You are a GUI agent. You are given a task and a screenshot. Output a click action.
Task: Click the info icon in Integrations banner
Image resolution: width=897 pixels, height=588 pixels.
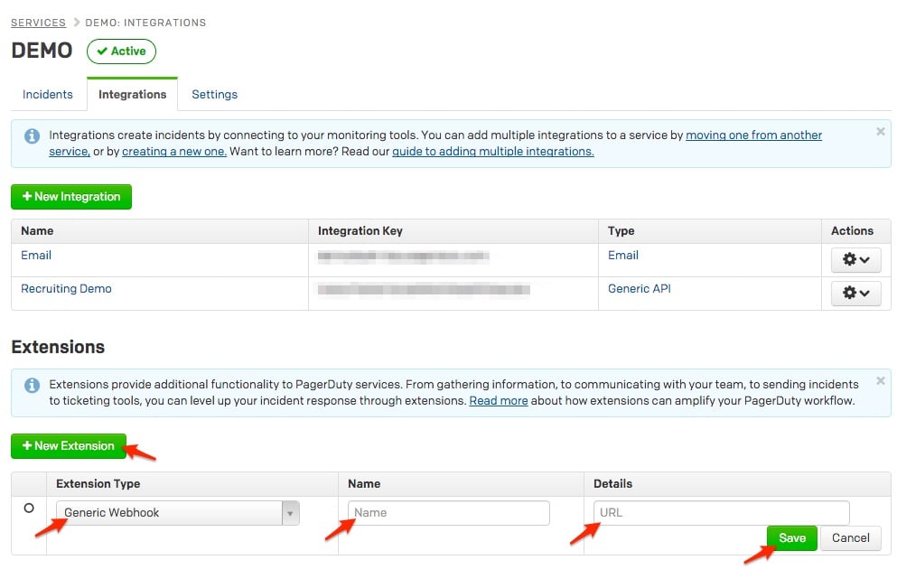pos(32,136)
